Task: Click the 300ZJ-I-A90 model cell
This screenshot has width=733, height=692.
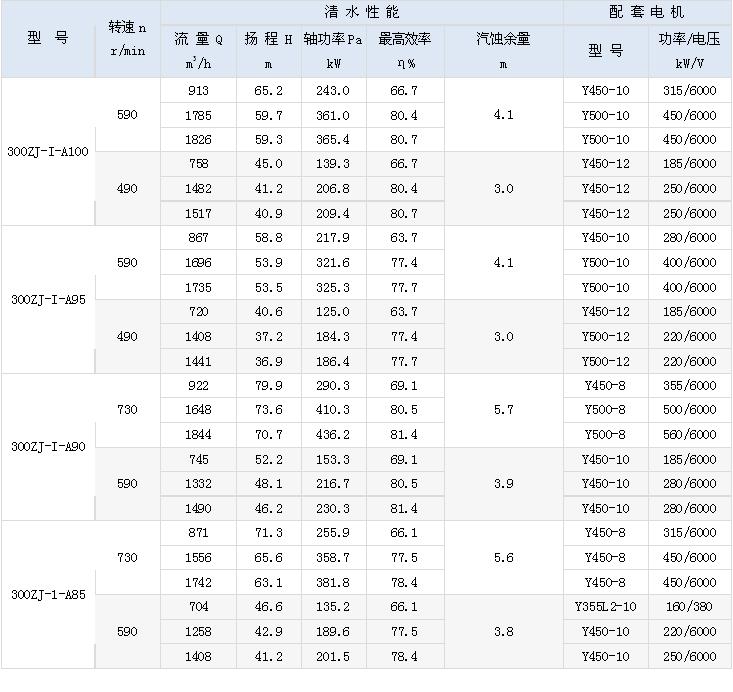Action: (48, 447)
